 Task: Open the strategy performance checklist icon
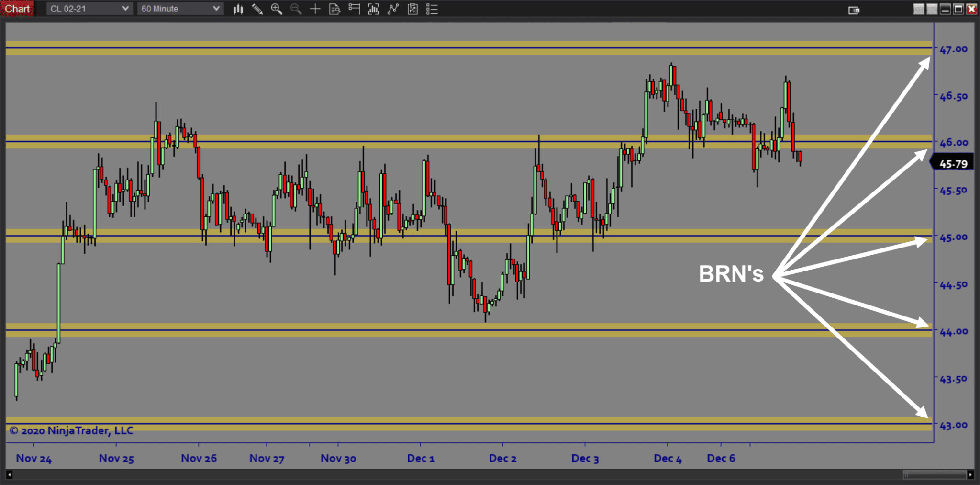pyautogui.click(x=412, y=9)
